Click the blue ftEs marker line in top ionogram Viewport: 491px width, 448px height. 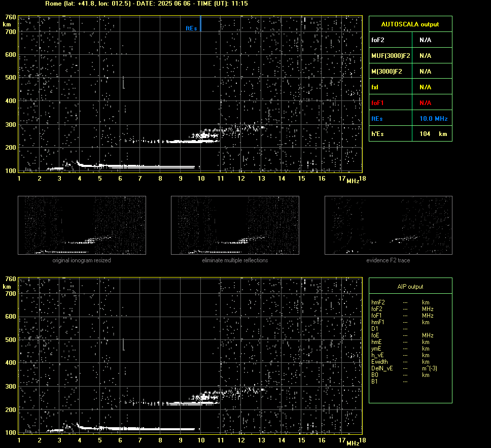click(x=200, y=23)
